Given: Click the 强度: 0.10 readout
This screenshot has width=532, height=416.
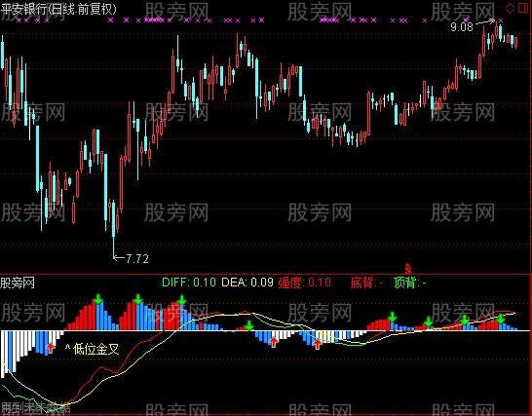Looking at the screenshot, I should point(304,283).
